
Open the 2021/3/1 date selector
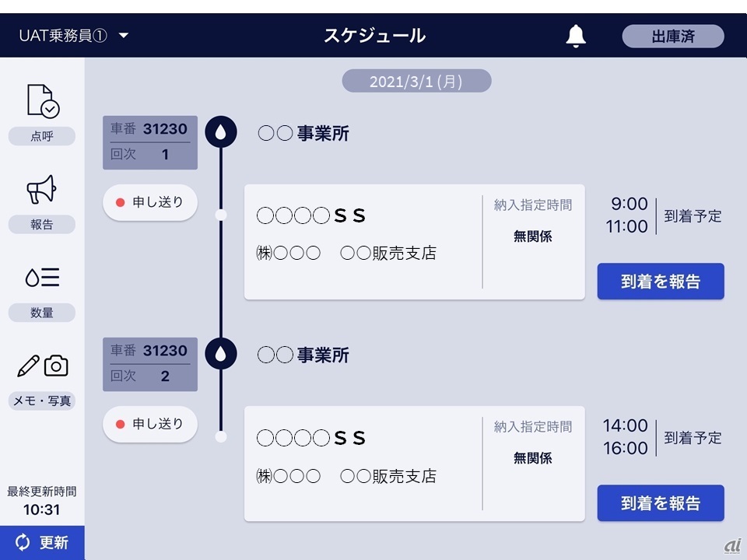[416, 82]
